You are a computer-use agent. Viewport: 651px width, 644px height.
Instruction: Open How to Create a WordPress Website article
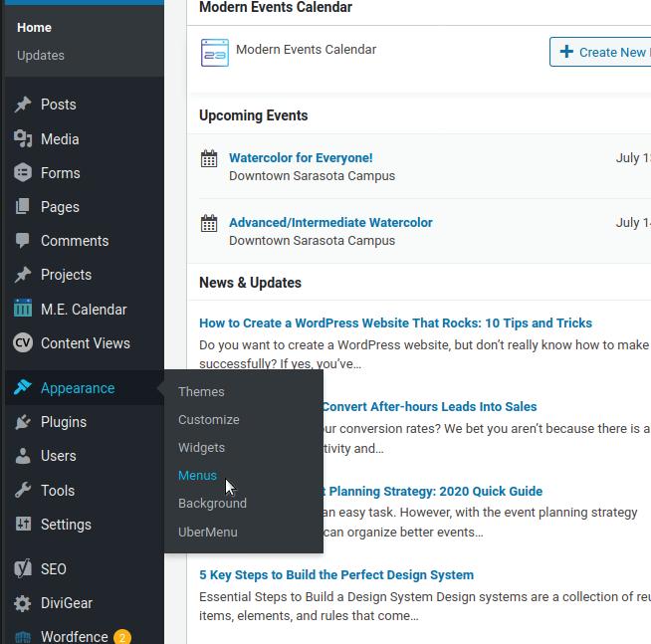[395, 322]
